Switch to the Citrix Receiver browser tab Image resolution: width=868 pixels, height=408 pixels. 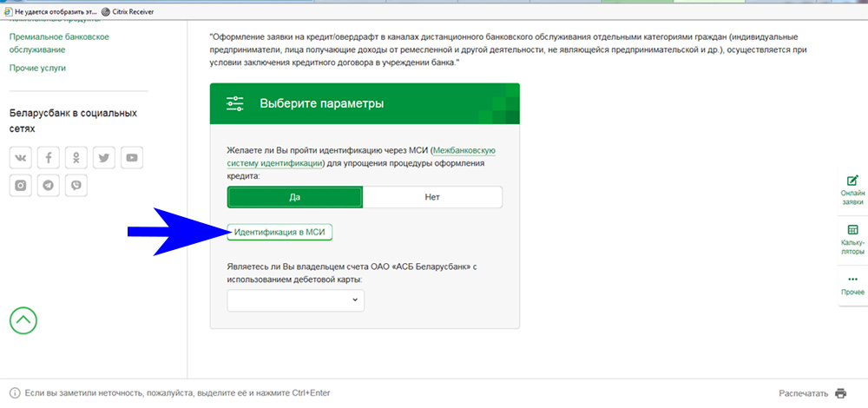pyautogui.click(x=128, y=11)
